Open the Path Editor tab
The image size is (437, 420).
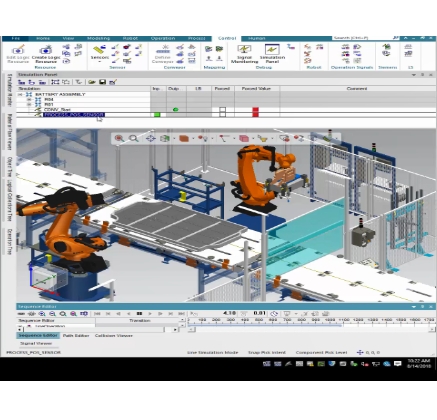click(x=76, y=336)
